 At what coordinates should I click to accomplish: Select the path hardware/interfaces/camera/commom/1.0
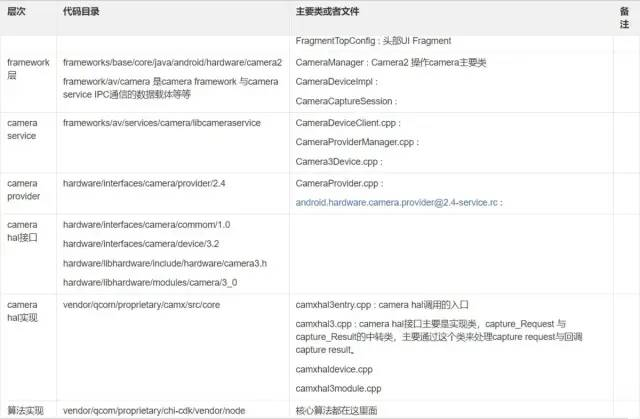(x=147, y=225)
